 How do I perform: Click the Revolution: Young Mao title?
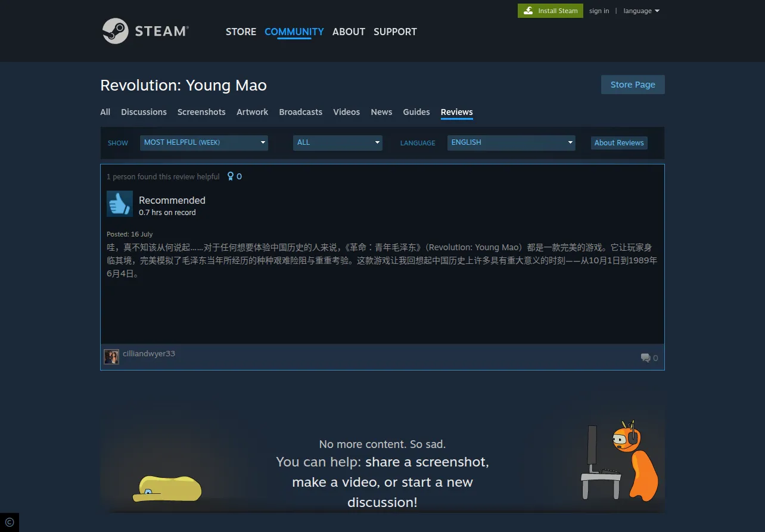184,85
